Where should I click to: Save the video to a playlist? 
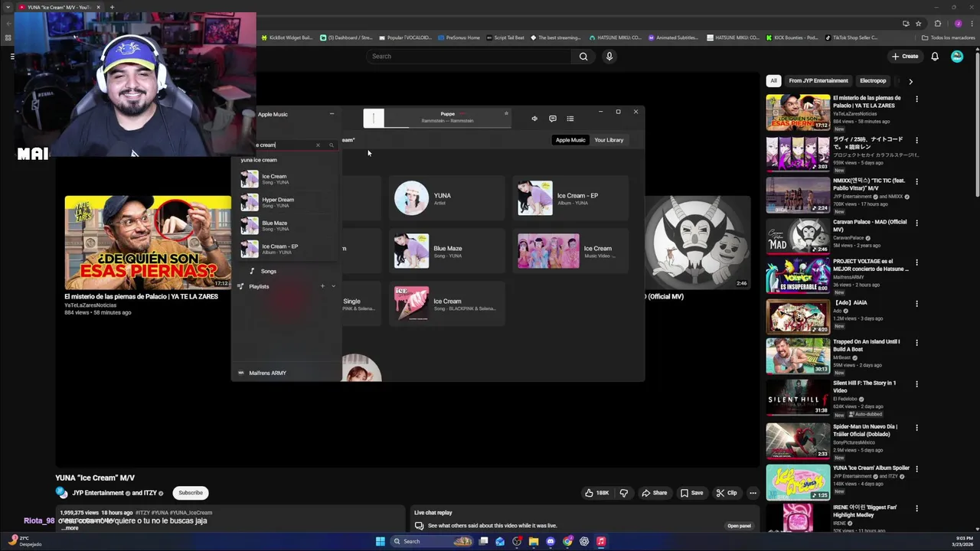tap(691, 493)
